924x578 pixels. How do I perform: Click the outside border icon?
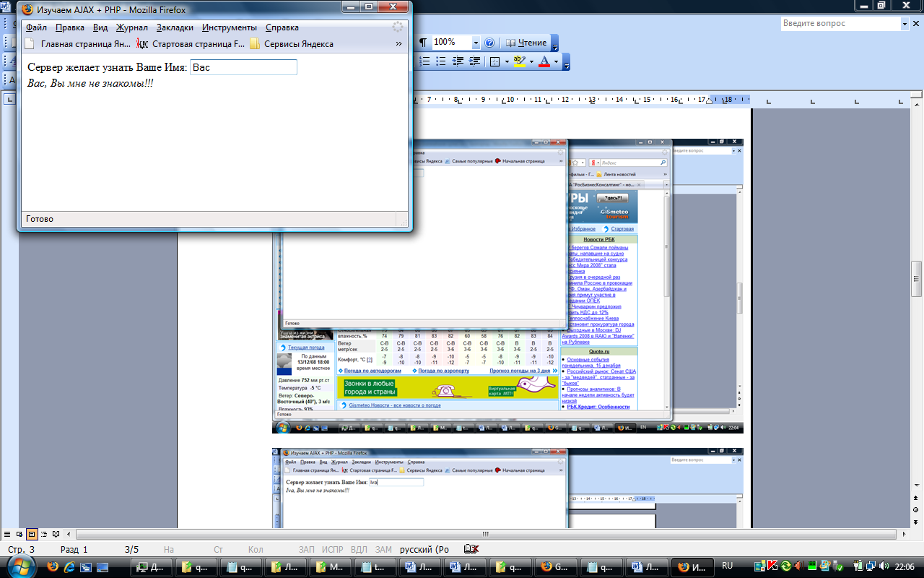coord(494,61)
